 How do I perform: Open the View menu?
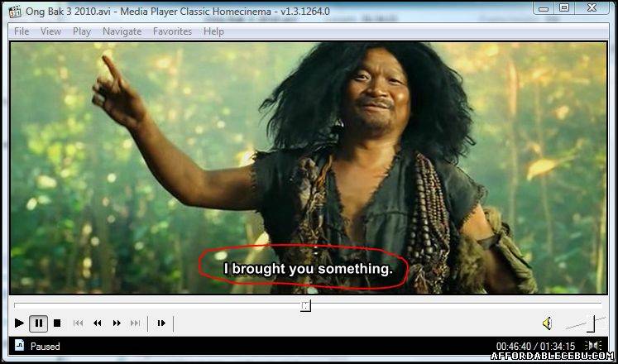pyautogui.click(x=50, y=31)
